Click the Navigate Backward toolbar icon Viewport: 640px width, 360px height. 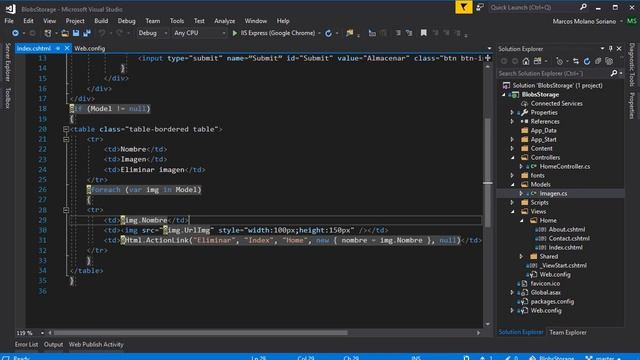tap(15, 33)
